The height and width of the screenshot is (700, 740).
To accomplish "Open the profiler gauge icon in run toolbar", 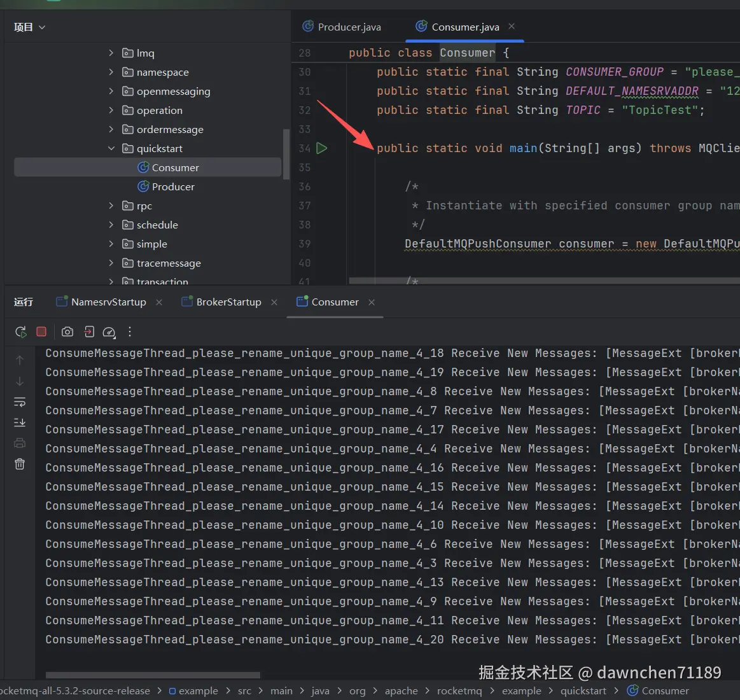I will coord(109,332).
